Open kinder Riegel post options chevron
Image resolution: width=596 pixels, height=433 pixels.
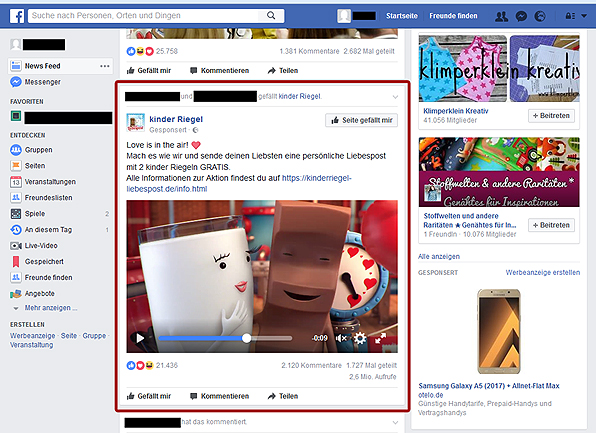point(395,97)
